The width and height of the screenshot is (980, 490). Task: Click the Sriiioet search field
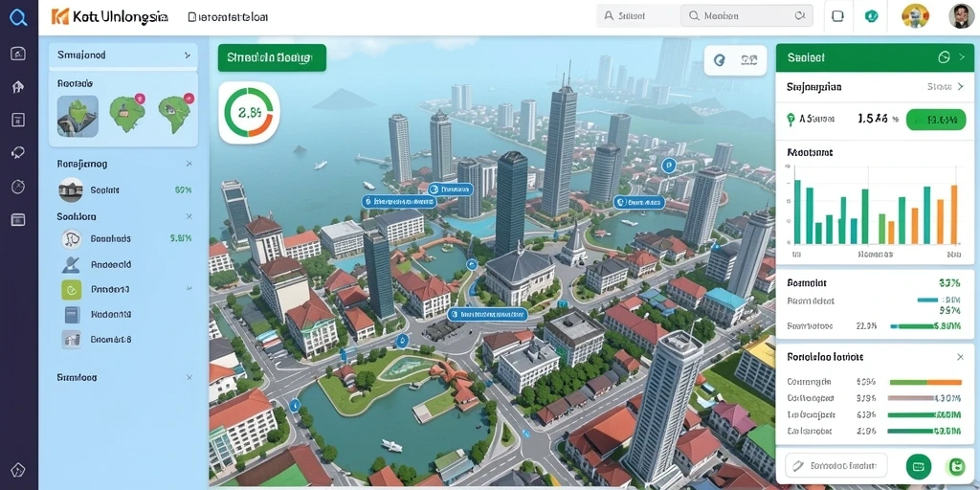pyautogui.click(x=637, y=16)
